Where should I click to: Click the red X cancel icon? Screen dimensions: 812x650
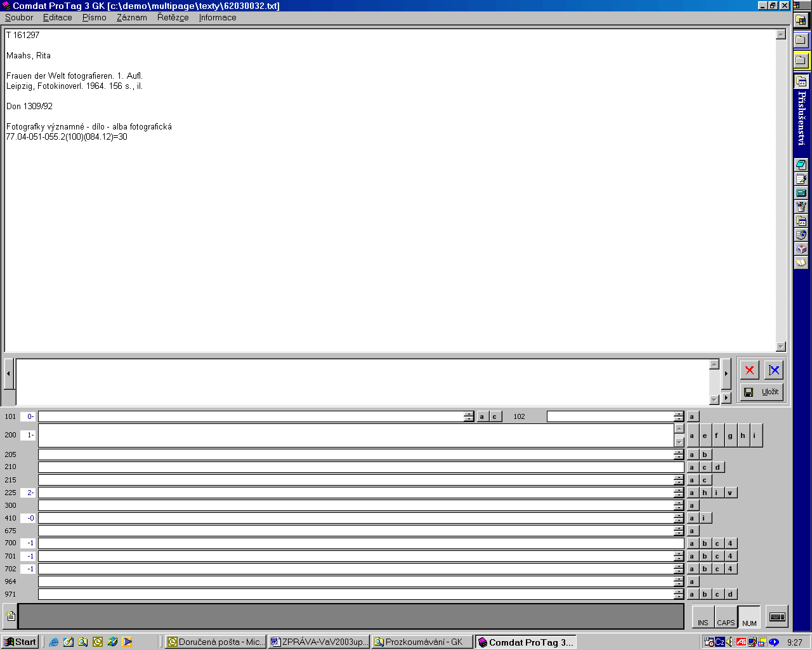coord(749,370)
